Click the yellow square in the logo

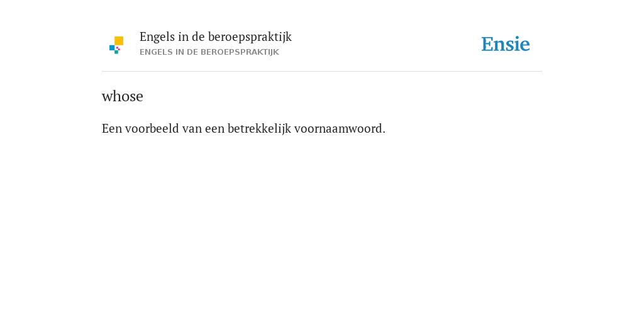[x=119, y=41]
